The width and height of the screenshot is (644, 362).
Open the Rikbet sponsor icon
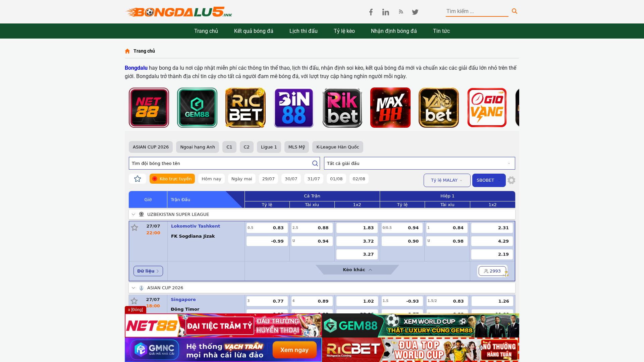[x=342, y=108]
